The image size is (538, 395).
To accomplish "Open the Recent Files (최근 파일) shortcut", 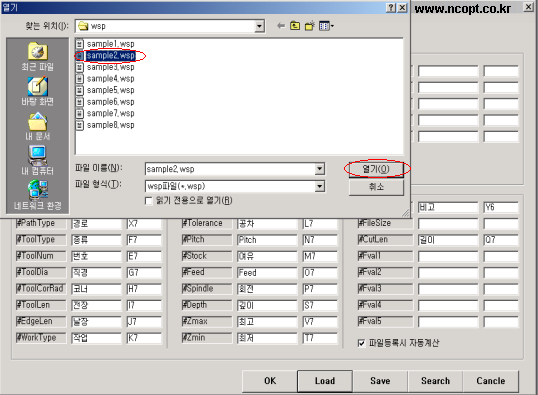I will click(37, 56).
